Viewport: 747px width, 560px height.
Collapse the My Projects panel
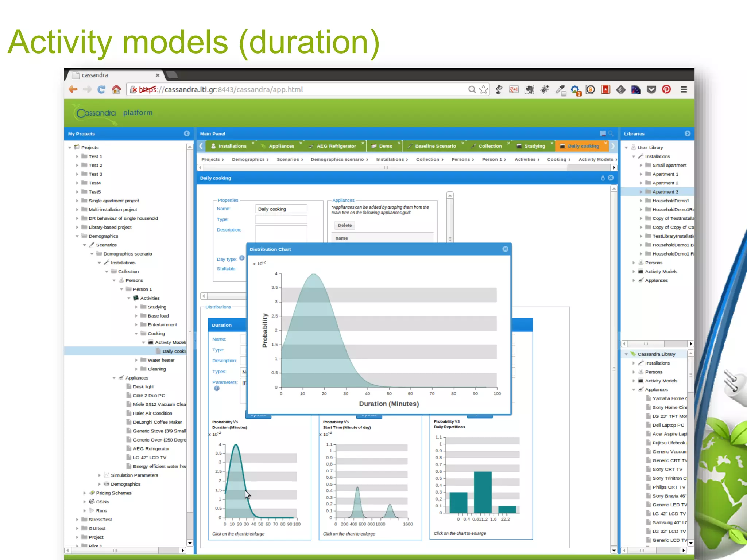pos(187,133)
